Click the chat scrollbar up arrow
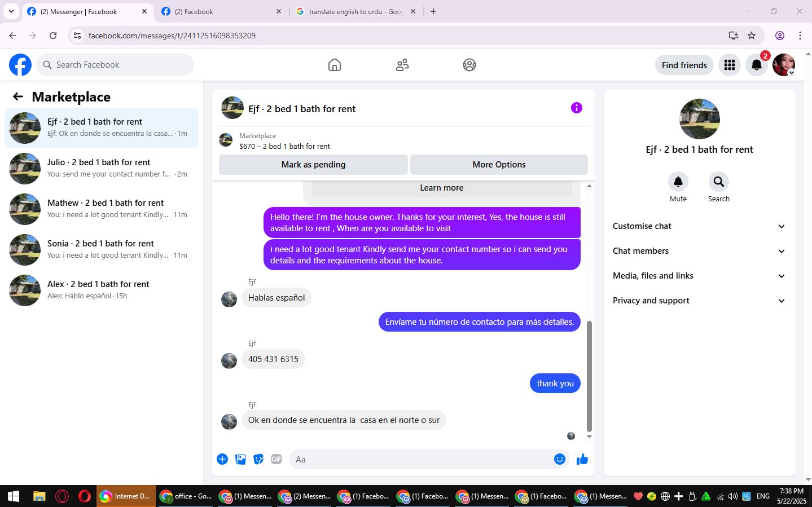This screenshot has height=507, width=812. coord(589,186)
